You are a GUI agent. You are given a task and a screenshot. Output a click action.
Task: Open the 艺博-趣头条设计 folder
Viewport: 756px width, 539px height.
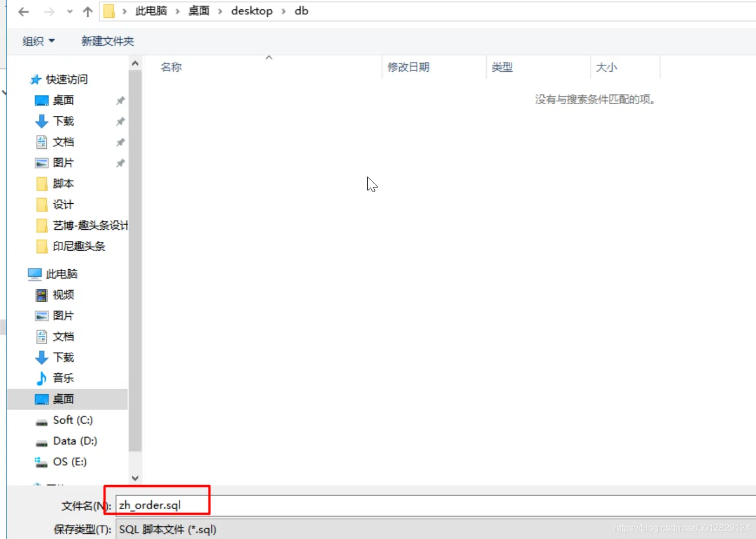[x=90, y=225]
